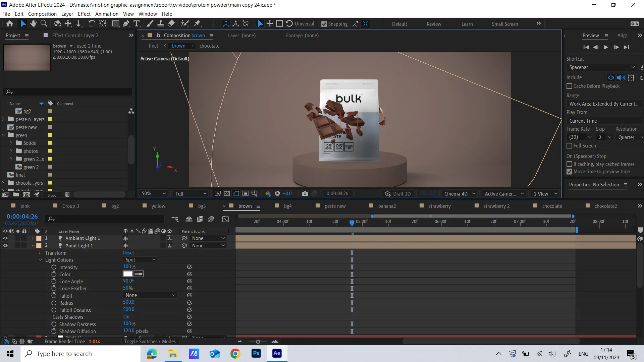Click the After Effects taskbar icon

[x=277, y=354]
